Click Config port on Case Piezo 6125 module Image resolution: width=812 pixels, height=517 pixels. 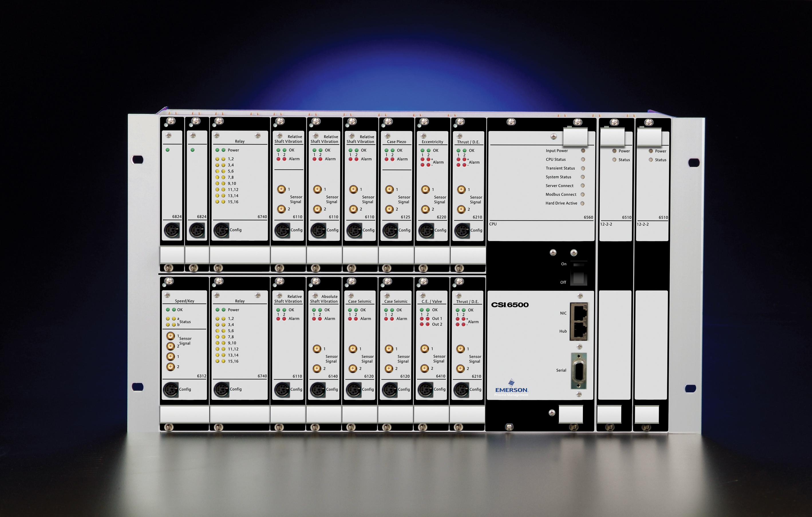pyautogui.click(x=390, y=231)
